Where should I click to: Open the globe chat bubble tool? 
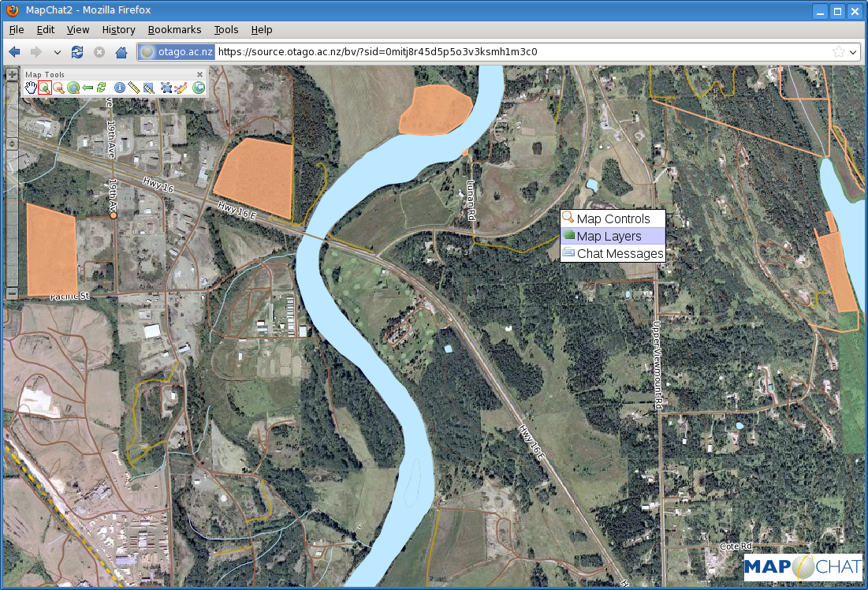tap(198, 88)
